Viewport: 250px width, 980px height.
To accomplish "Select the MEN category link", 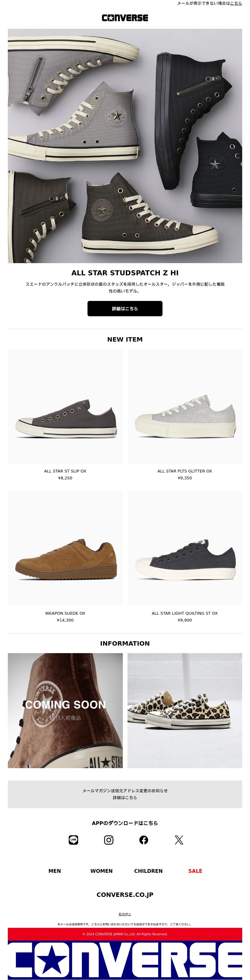I will point(55,871).
